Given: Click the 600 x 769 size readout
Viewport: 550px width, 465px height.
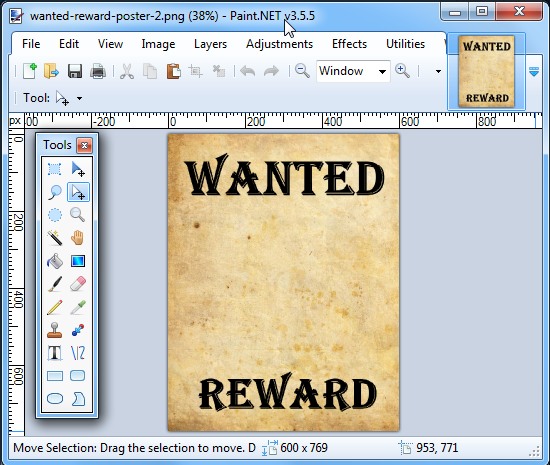Looking at the screenshot, I should pyautogui.click(x=304, y=448).
